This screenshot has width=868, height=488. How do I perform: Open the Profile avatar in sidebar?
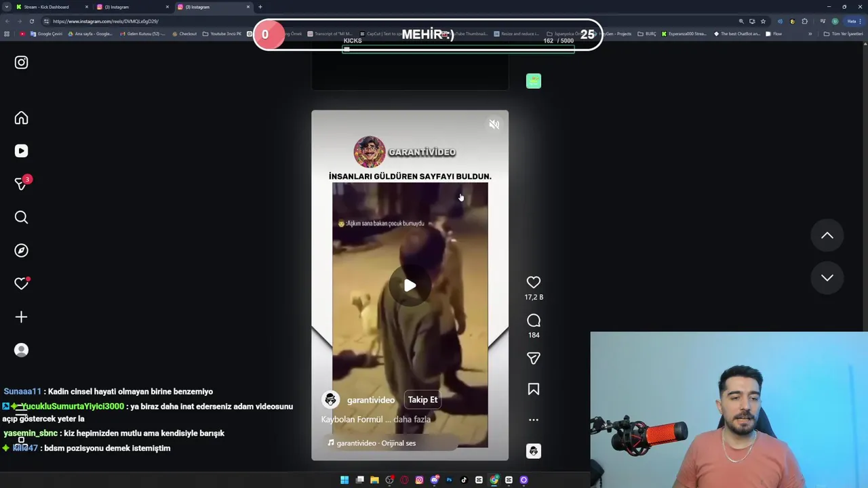tap(21, 350)
